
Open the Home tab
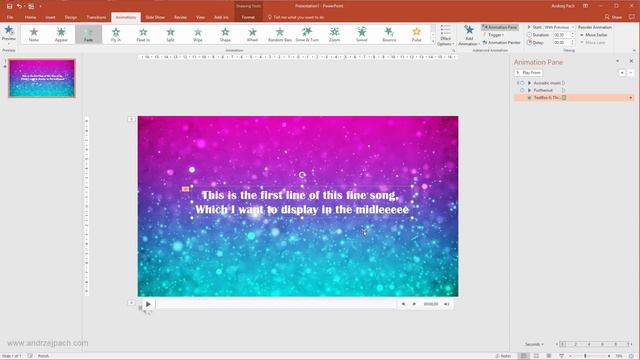point(30,17)
